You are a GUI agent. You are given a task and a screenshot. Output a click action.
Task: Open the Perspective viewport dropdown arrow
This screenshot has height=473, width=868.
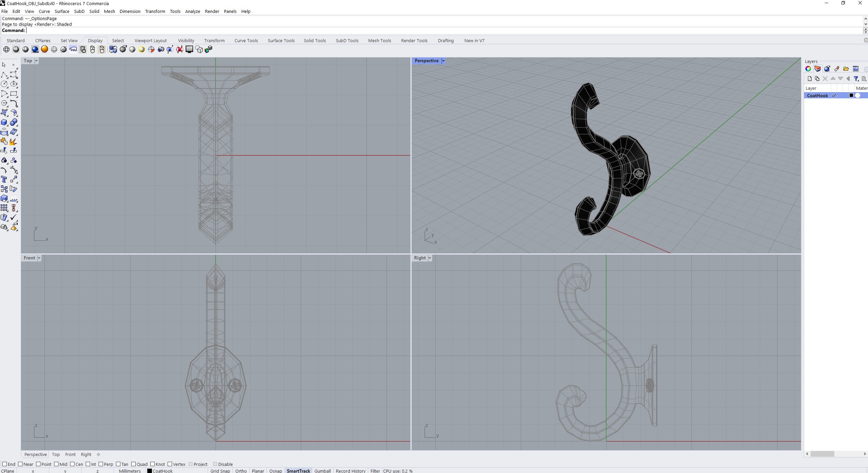click(x=443, y=61)
